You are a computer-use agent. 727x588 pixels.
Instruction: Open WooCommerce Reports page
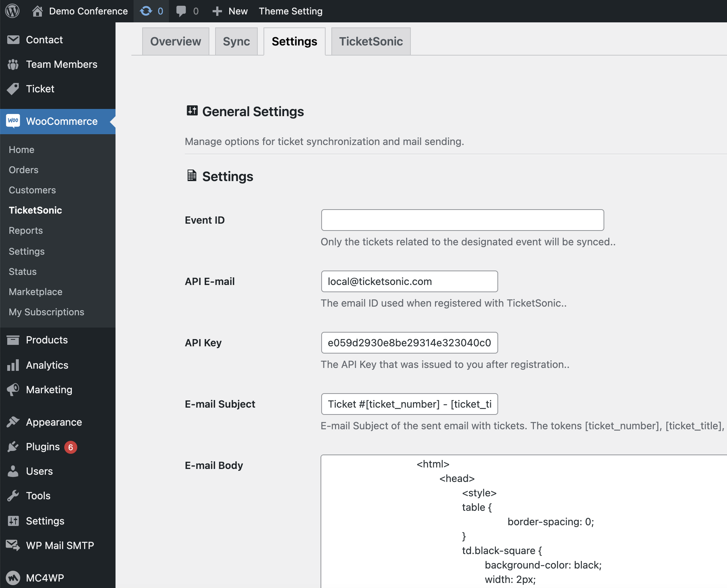26,231
